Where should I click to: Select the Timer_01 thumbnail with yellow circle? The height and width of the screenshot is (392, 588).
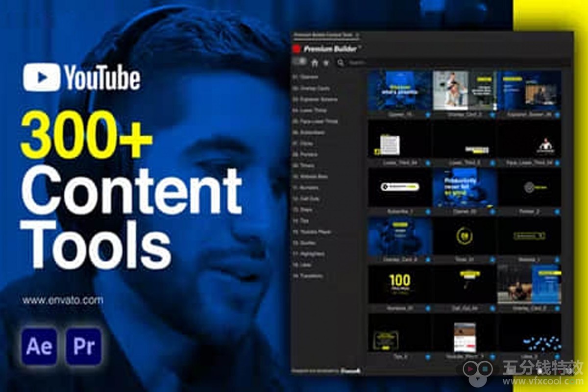465,236
